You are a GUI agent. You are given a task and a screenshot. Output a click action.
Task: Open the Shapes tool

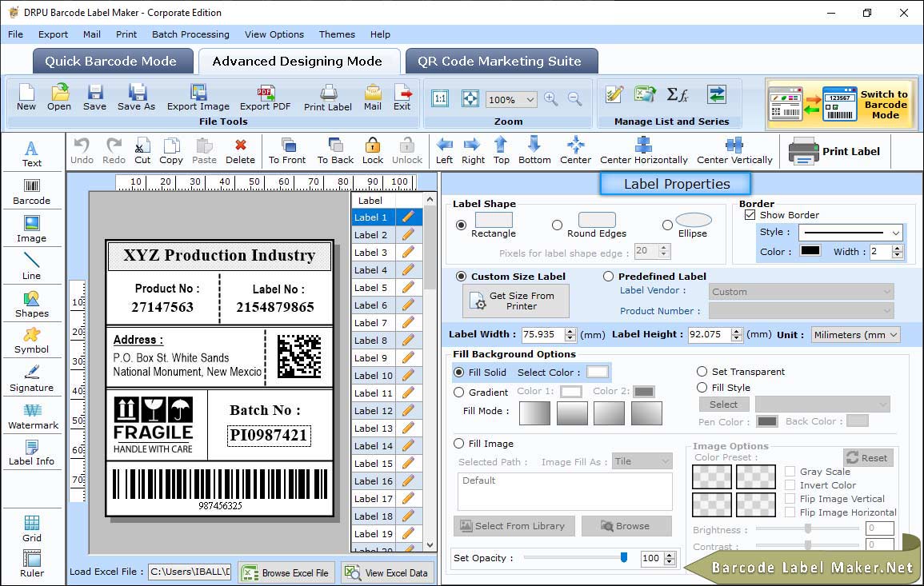coord(32,305)
